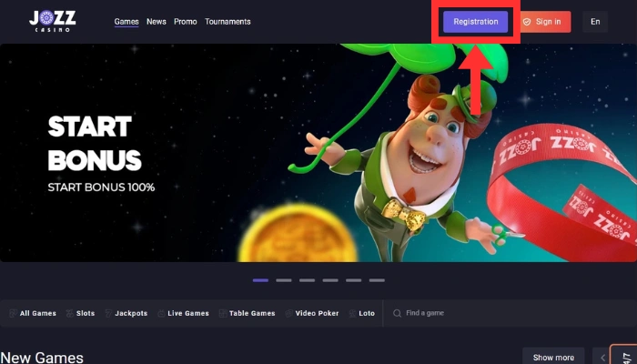Click the search magnifier icon
The width and height of the screenshot is (637, 364).
[397, 313]
